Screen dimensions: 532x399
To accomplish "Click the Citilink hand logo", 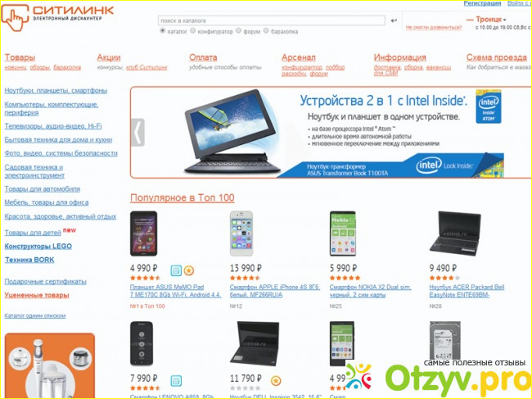I will 15,18.
